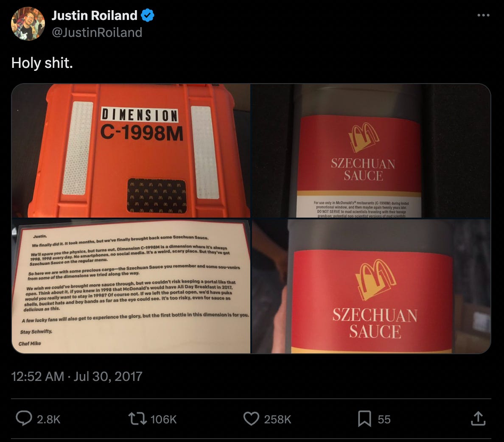Screen dimensions: 504x442
Task: Click the 258K likes count
Action: pyautogui.click(x=277, y=419)
